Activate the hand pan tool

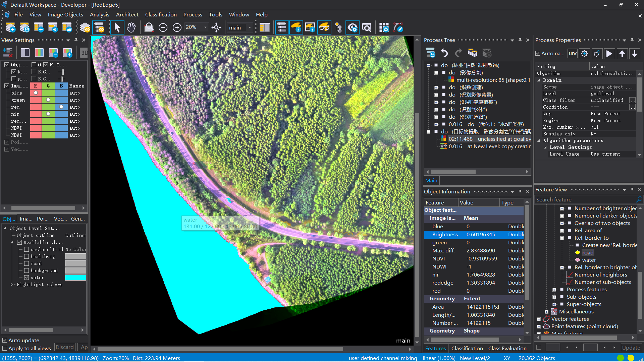coord(131,28)
